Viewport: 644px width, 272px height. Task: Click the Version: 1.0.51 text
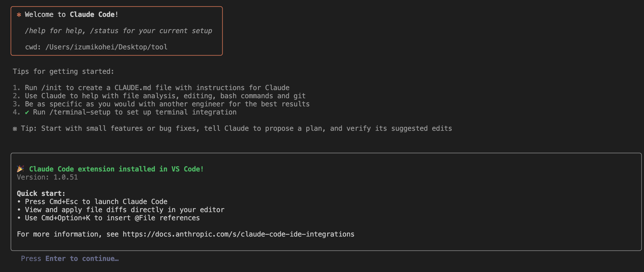point(47,177)
